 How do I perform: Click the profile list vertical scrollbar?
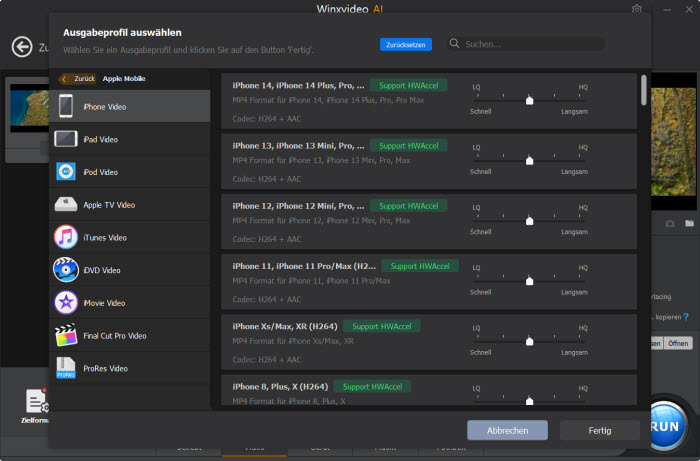pos(644,90)
